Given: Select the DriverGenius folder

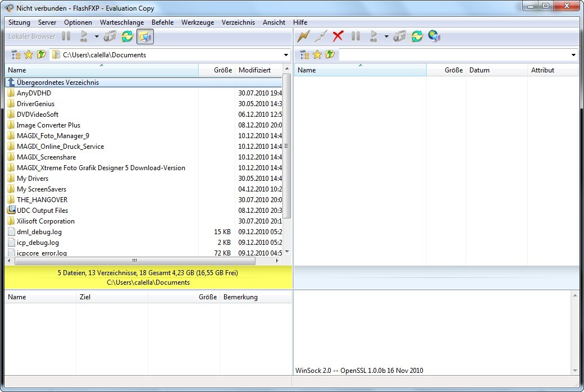Looking at the screenshot, I should (35, 103).
